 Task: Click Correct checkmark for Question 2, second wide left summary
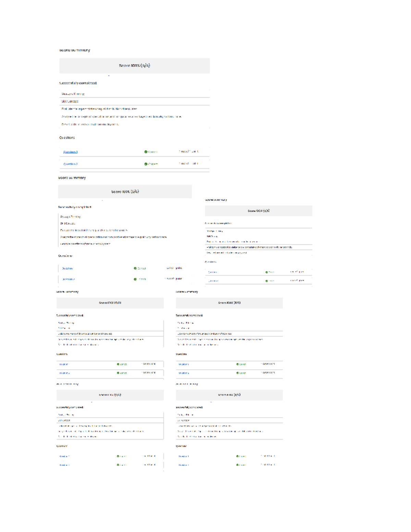click(x=135, y=279)
